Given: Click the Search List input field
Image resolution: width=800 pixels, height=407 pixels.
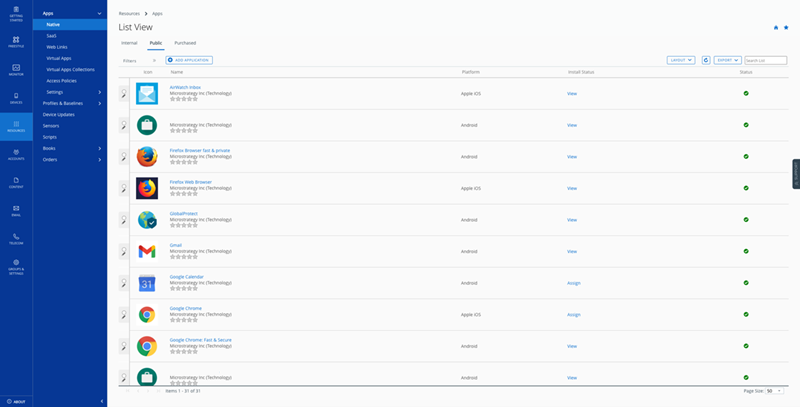Looking at the screenshot, I should [765, 60].
